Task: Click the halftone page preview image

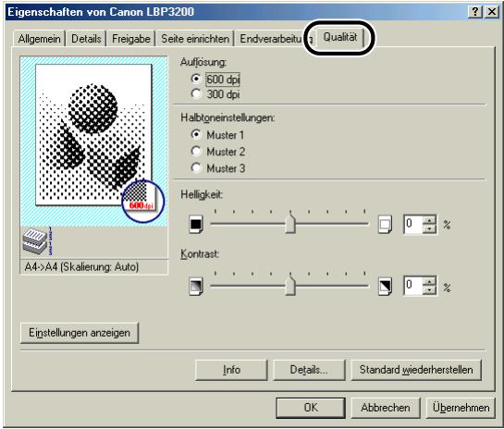Action: click(x=93, y=135)
